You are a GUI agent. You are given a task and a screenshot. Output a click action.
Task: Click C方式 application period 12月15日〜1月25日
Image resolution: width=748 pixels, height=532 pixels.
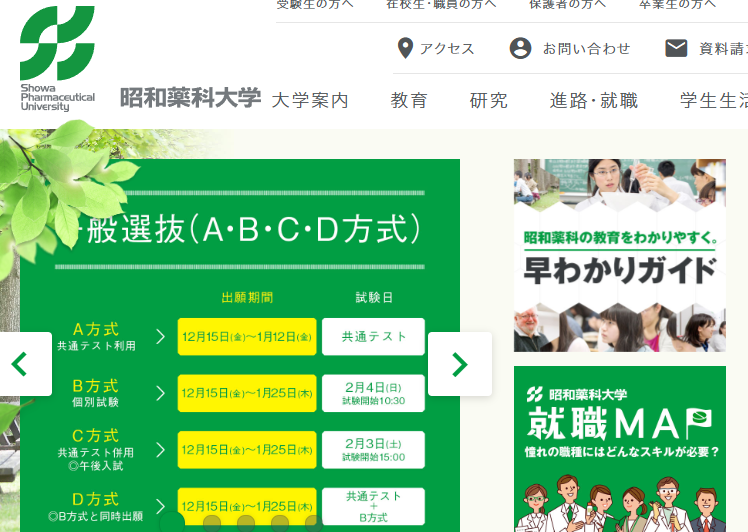coord(247,450)
